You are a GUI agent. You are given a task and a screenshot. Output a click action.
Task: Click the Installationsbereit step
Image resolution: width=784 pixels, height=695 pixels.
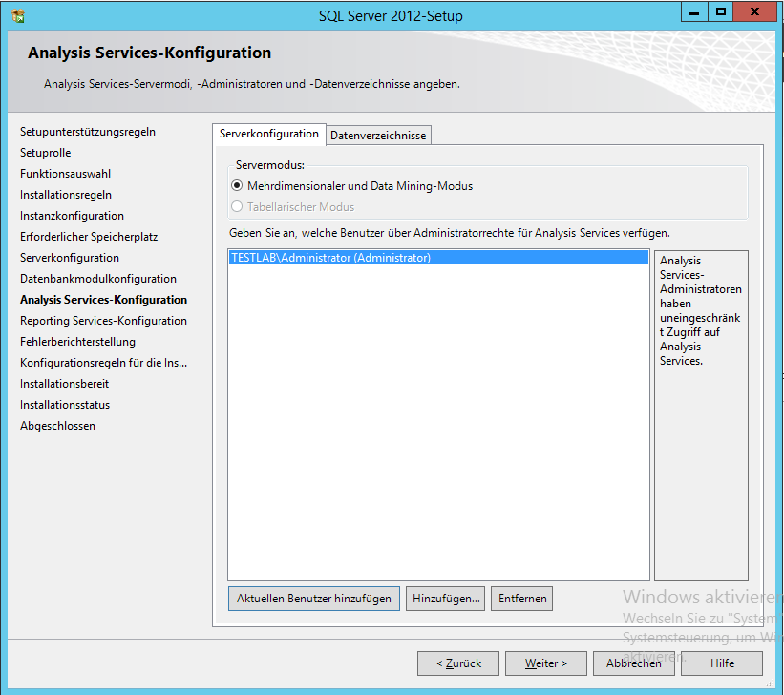[x=65, y=384]
